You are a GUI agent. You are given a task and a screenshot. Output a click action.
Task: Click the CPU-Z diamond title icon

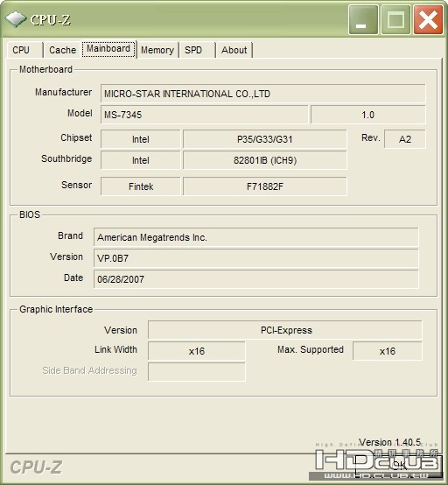(x=16, y=19)
